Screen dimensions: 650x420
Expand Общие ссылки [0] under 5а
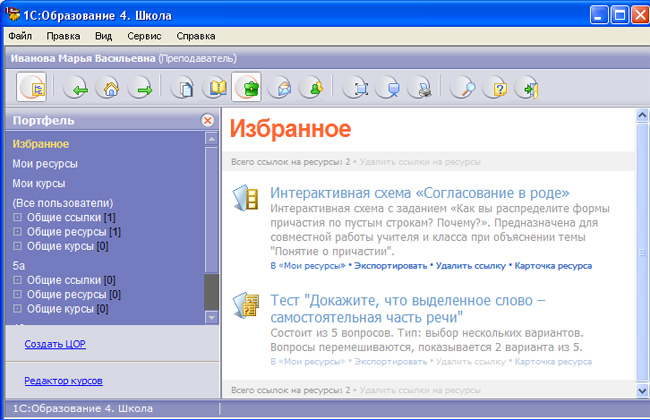(x=17, y=280)
